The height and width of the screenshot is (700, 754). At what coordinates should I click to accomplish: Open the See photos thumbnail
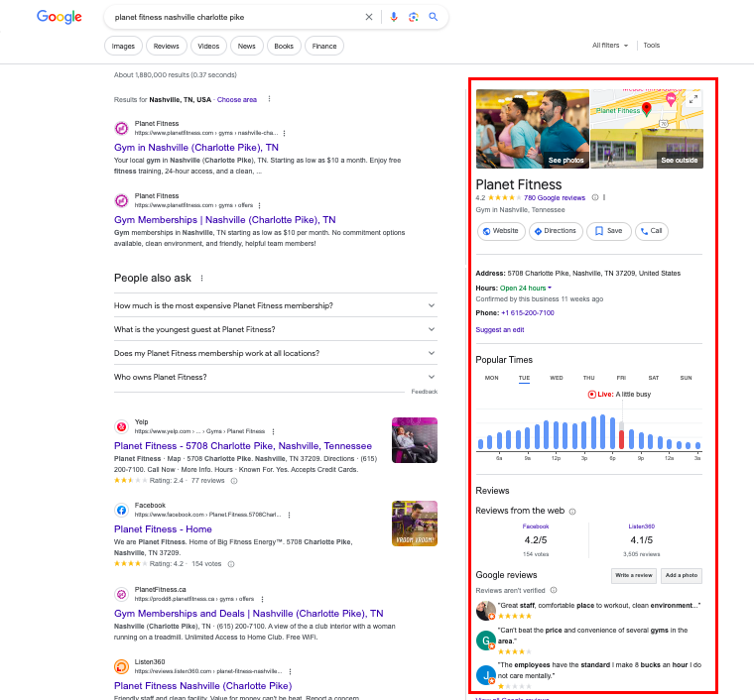[x=533, y=129]
